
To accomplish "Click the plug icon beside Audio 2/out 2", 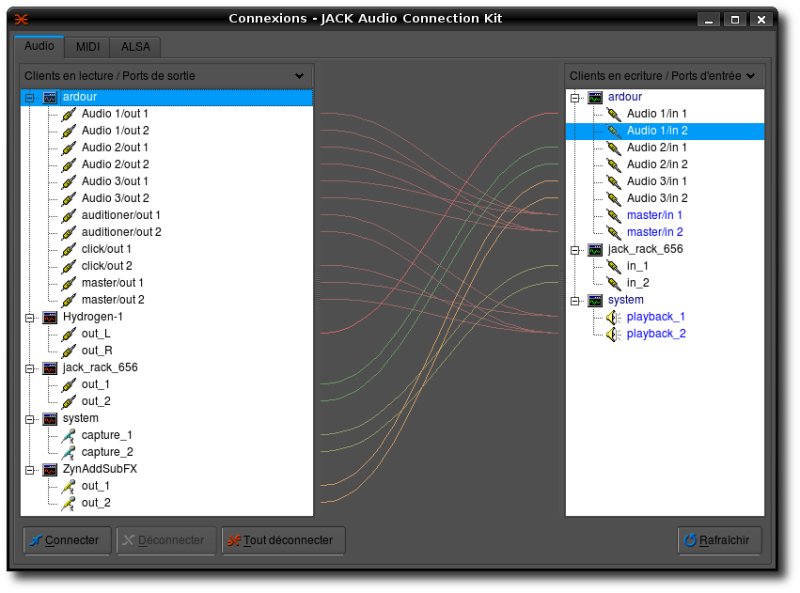I will coord(69,165).
